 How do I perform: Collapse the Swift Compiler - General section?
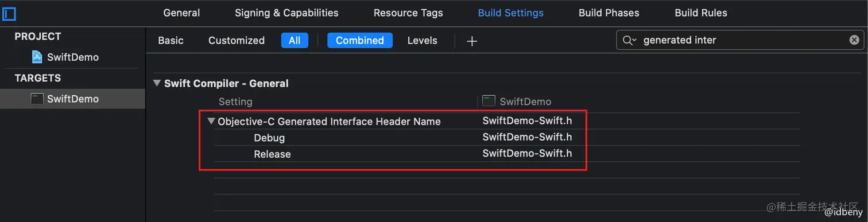pyautogui.click(x=157, y=83)
